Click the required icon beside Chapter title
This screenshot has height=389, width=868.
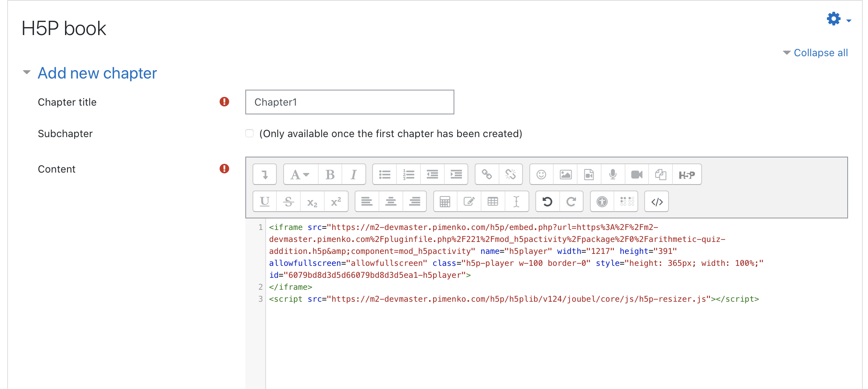coord(224,102)
